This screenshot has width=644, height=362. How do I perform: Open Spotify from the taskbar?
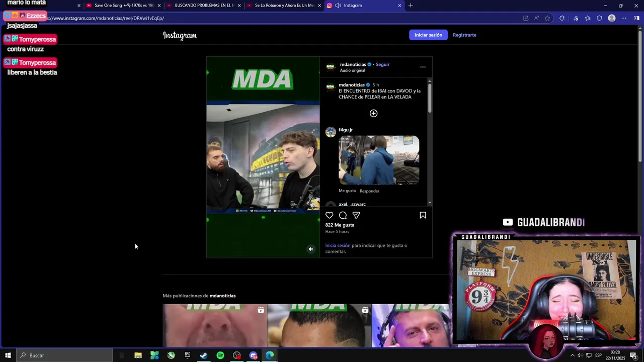(220, 355)
